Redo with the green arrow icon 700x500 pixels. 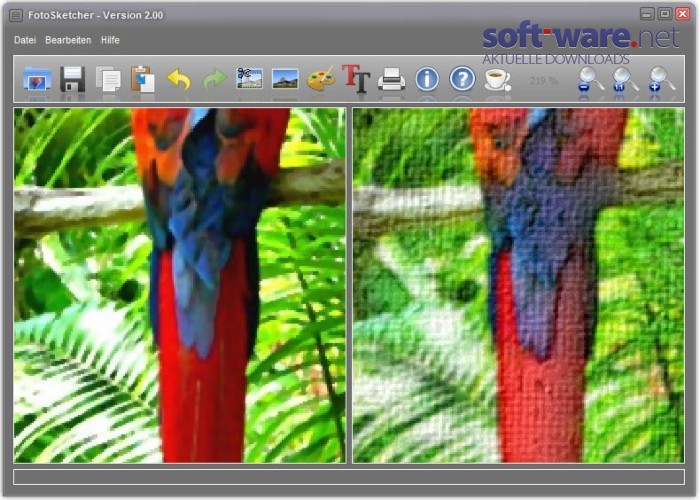point(214,80)
